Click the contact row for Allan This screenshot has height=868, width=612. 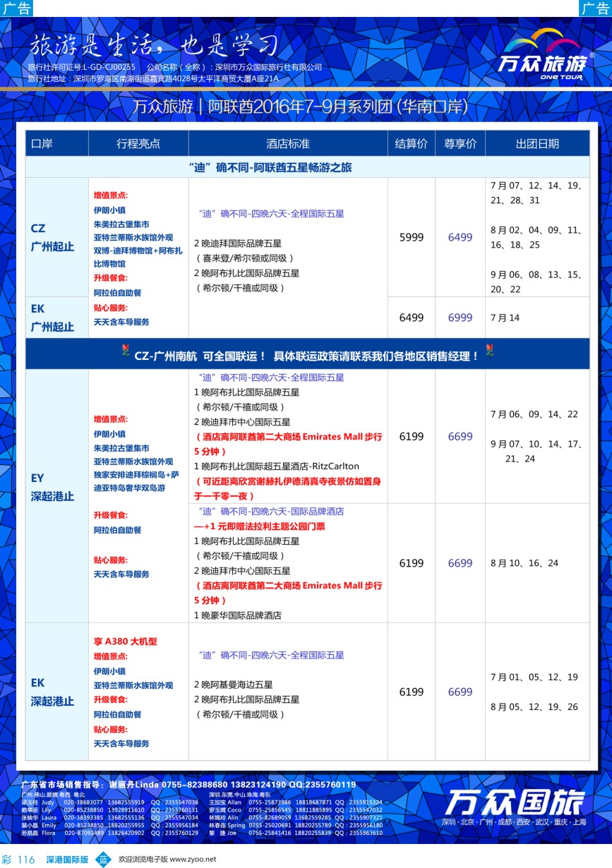tap(296, 802)
